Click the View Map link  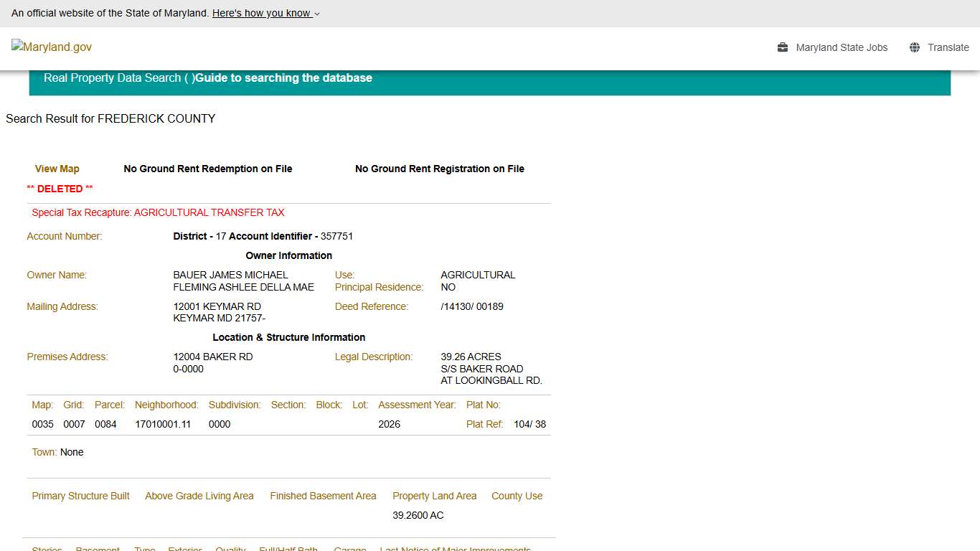(57, 169)
